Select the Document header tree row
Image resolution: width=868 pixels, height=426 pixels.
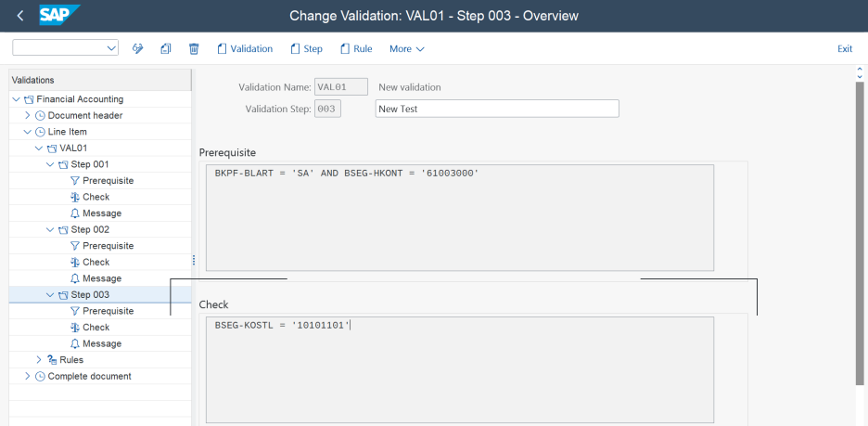[x=100, y=115]
